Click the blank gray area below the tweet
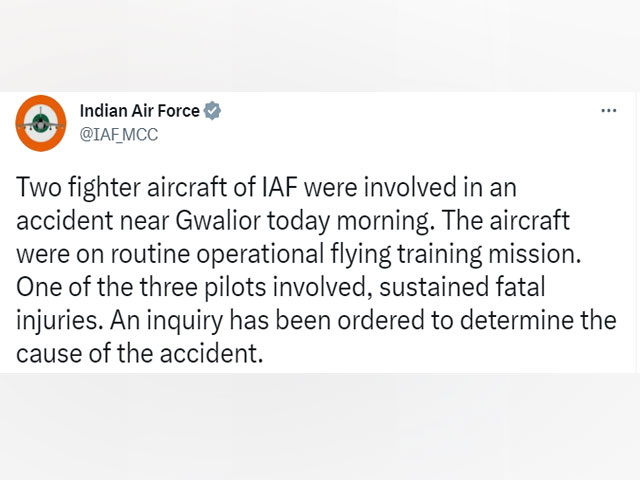Screen dimensions: 640x480 pos(320,427)
